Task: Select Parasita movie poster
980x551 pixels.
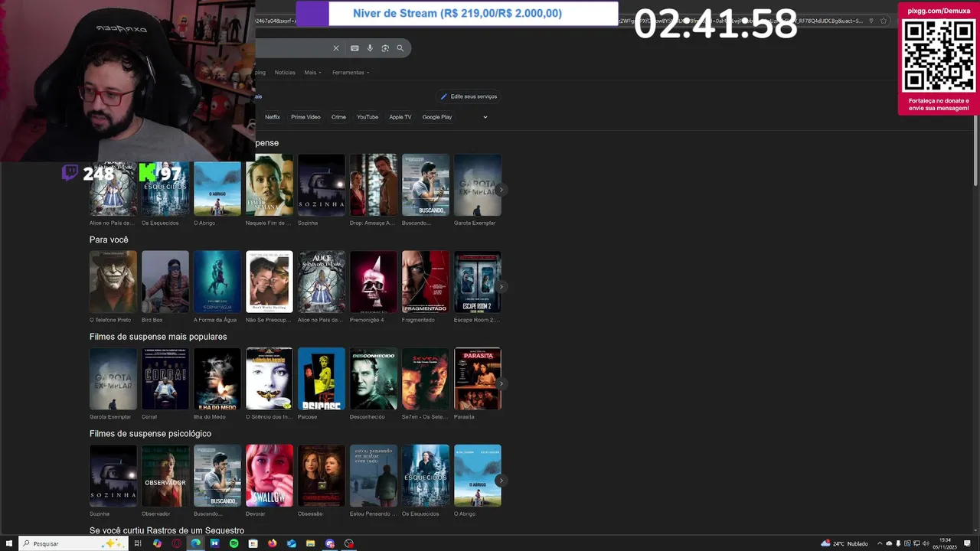Action: [478, 379]
